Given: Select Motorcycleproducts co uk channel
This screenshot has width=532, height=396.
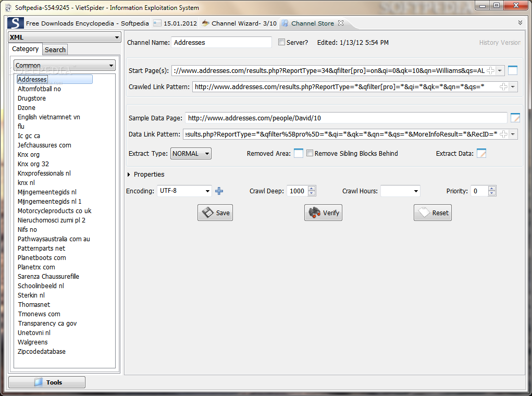Looking at the screenshot, I should [55, 211].
